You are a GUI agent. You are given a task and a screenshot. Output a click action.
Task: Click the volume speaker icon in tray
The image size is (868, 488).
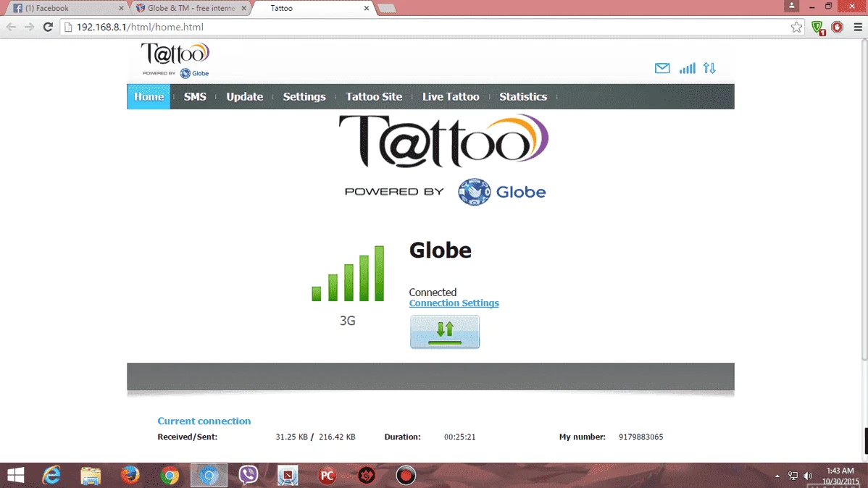coord(808,476)
